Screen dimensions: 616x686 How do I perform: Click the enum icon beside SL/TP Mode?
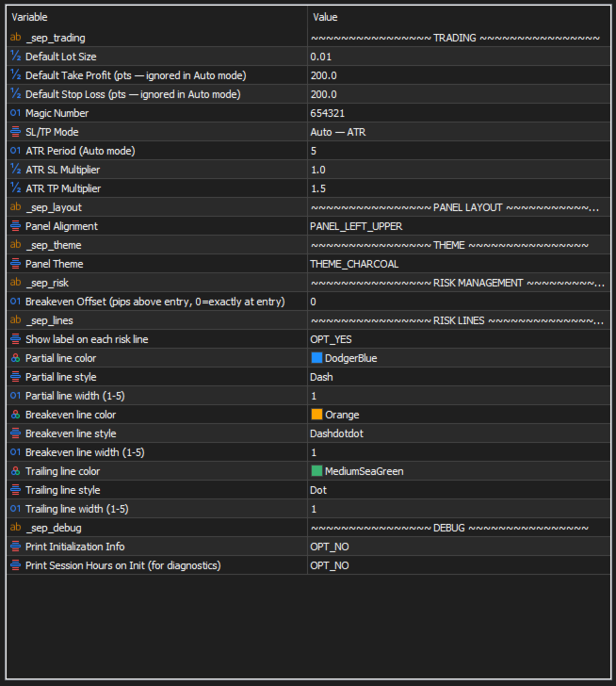[15, 132]
